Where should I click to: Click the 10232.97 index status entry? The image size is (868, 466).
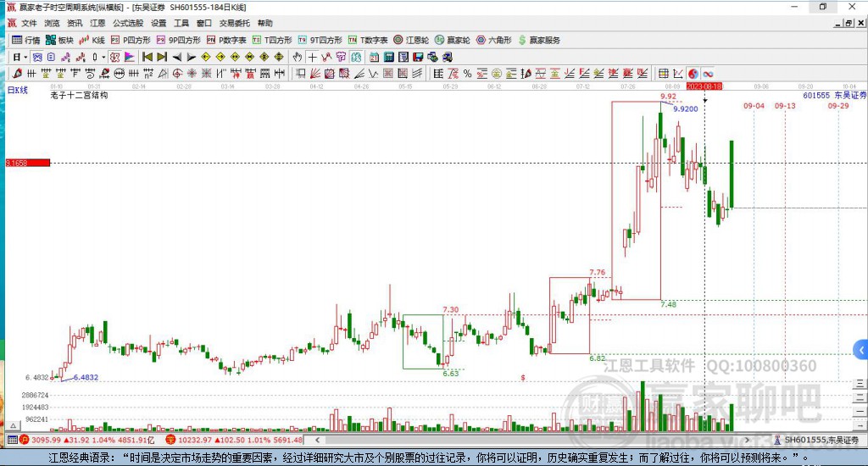(x=235, y=440)
